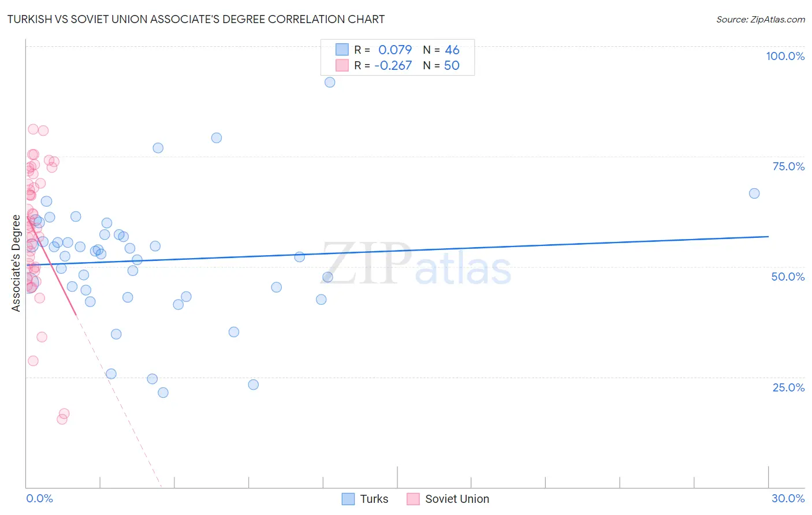Click the N = 46 value

click(441, 50)
